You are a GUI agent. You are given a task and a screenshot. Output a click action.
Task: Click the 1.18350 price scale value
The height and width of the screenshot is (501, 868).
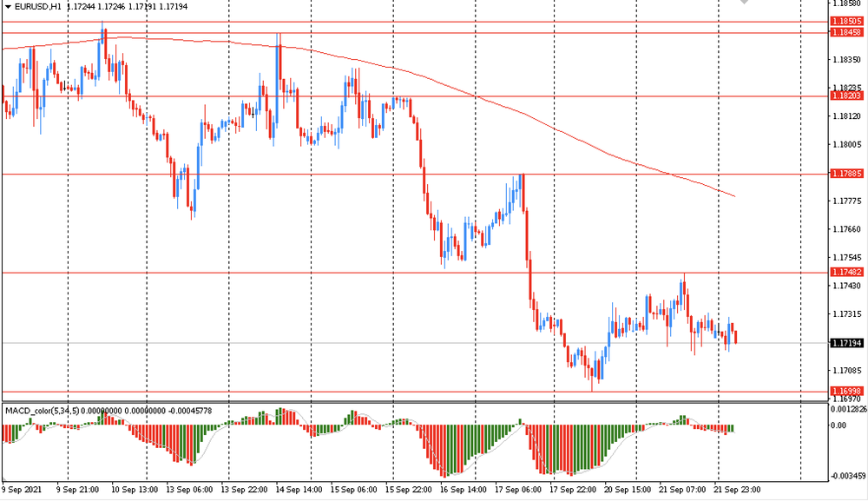(847, 59)
